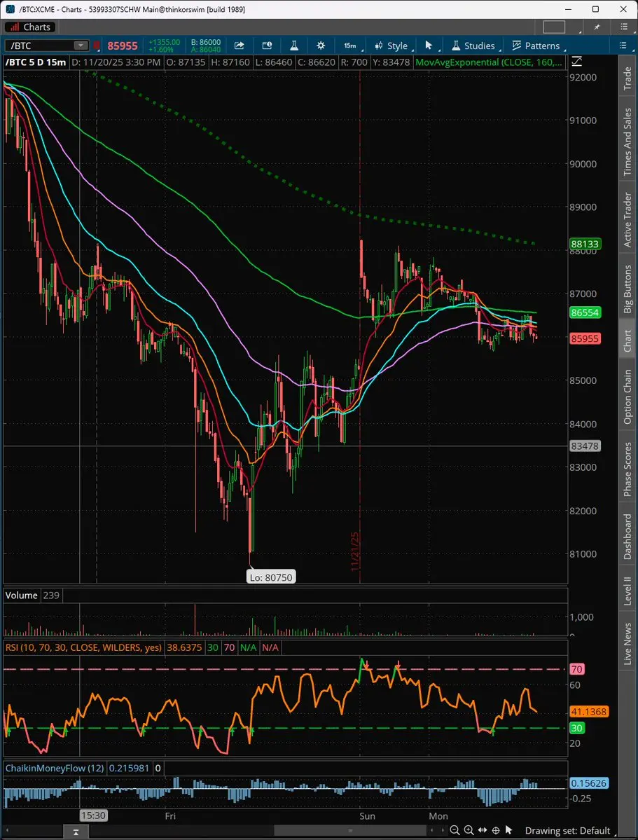Open the Trade sidebar tab
Image resolution: width=638 pixels, height=840 pixels.
point(627,78)
